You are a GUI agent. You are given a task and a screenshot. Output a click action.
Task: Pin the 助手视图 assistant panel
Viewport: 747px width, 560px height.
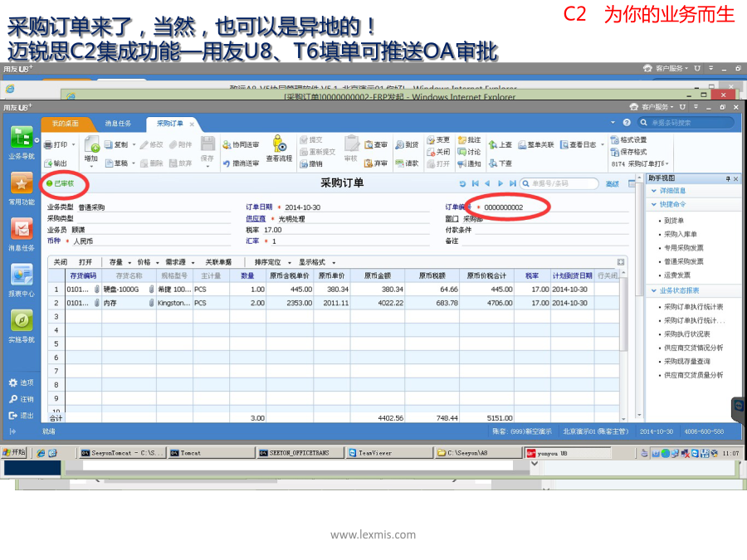coord(727,178)
